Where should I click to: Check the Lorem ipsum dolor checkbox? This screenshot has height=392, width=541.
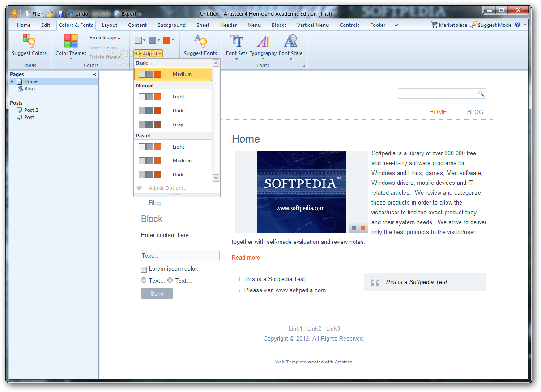(144, 269)
